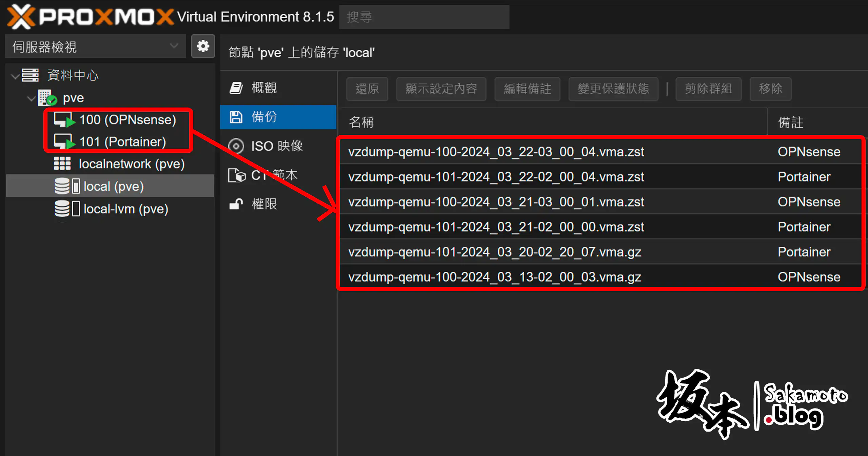
Task: Click the datacenter rack icon
Action: tap(30, 75)
